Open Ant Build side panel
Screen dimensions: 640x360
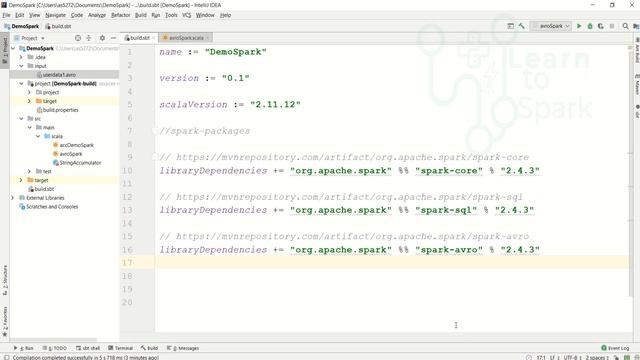click(637, 50)
